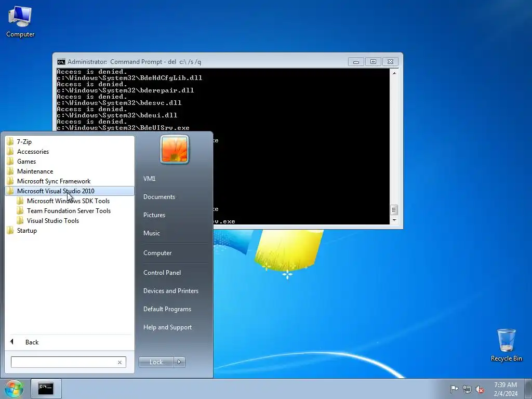The image size is (532, 399).
Task: Expand the Accessories folder
Action: coord(70,152)
